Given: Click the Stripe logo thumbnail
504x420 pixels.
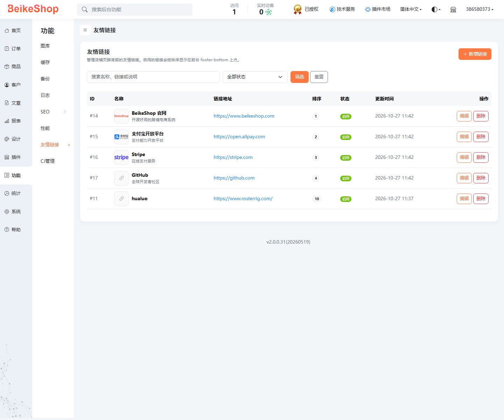Looking at the screenshot, I should click(121, 157).
